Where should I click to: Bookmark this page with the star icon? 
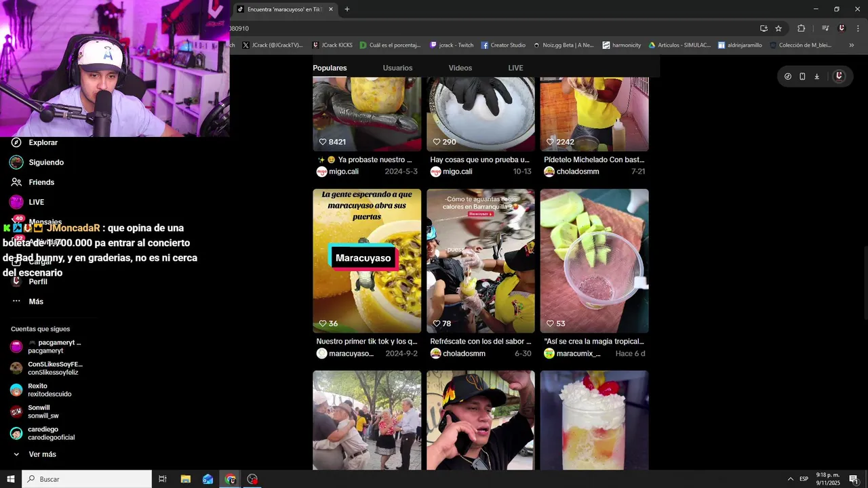tap(778, 28)
